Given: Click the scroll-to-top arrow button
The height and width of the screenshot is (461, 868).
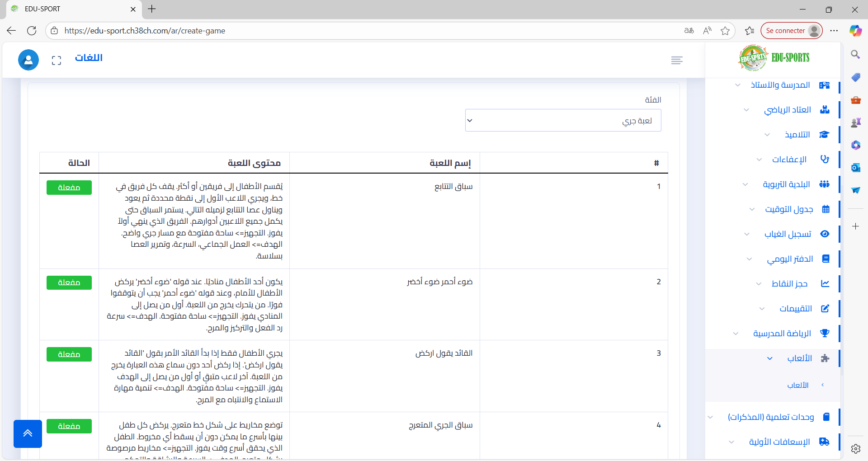Looking at the screenshot, I should 28,433.
